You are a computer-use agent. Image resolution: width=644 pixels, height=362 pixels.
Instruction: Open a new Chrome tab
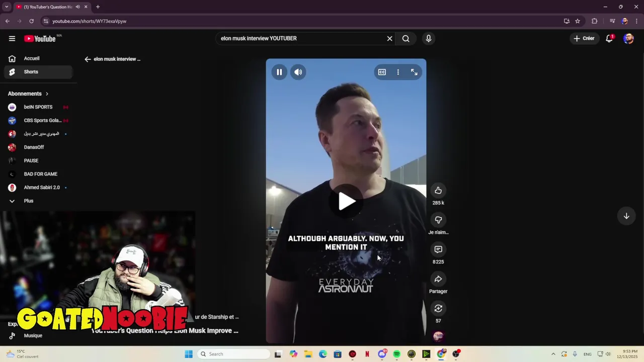pos(98,7)
